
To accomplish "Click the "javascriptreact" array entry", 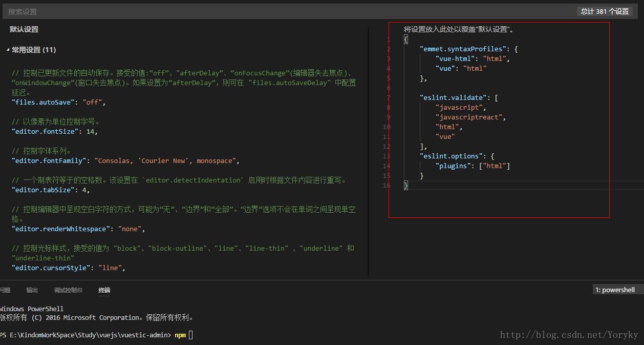I will pos(470,117).
